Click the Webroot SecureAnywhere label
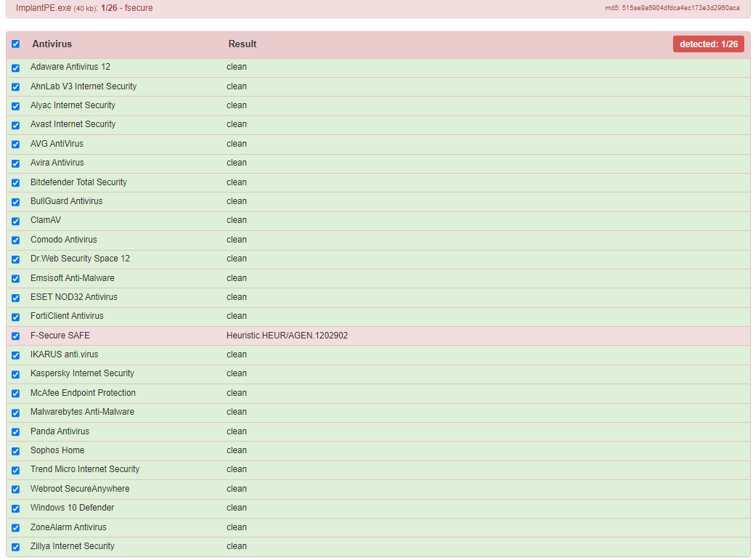 click(80, 488)
